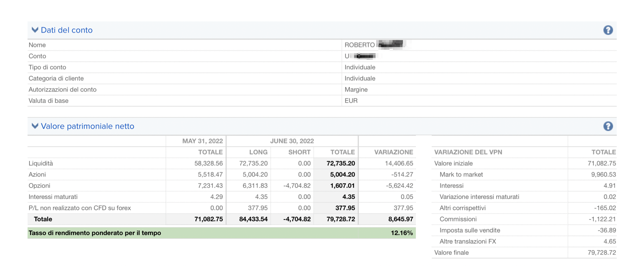Click the Mark to market row label
The image size is (644, 278).
tap(461, 174)
